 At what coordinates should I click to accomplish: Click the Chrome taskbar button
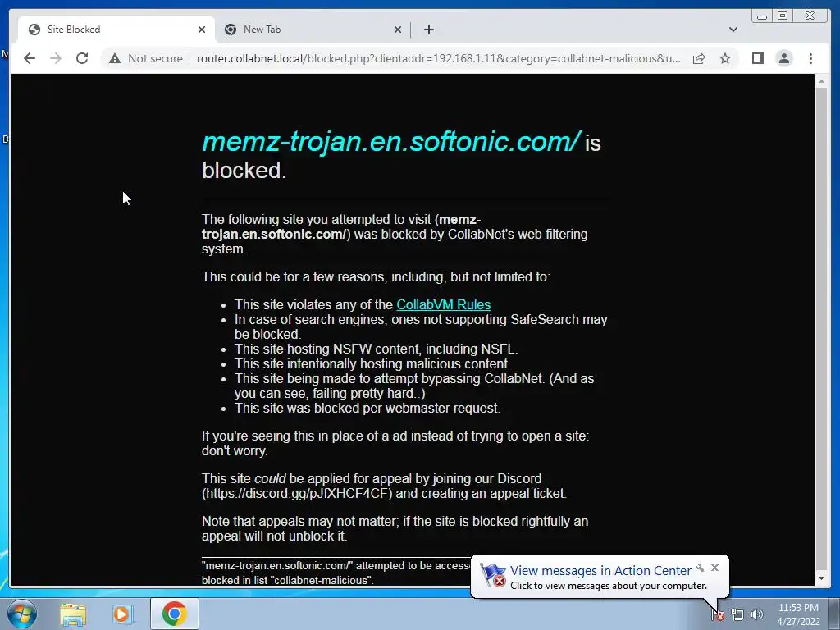click(x=175, y=614)
